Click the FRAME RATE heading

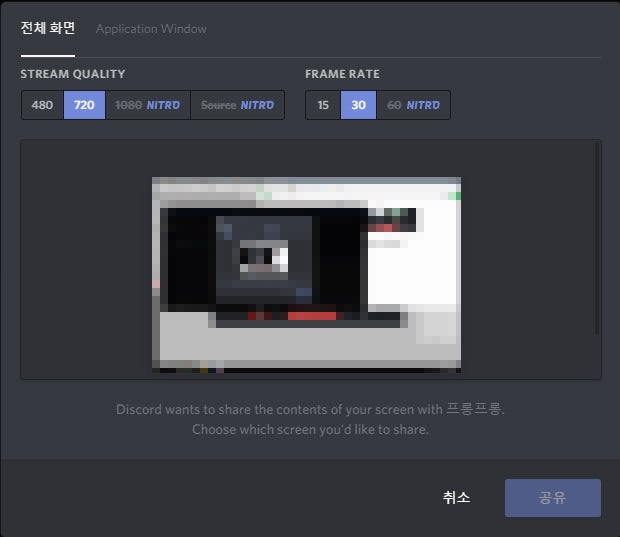click(x=342, y=74)
